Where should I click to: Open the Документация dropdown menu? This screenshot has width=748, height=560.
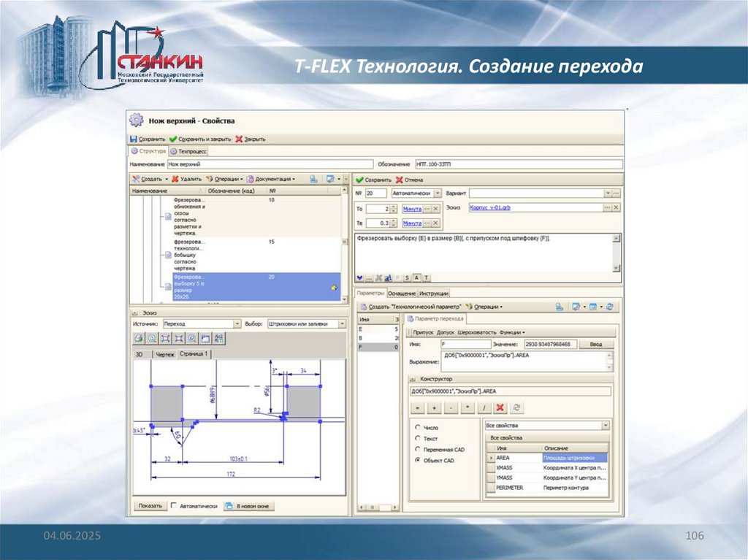coord(271,179)
